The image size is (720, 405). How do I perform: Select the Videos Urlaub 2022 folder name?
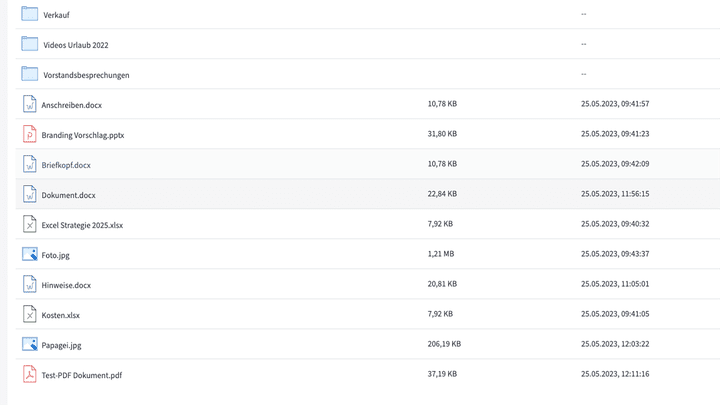coord(76,45)
